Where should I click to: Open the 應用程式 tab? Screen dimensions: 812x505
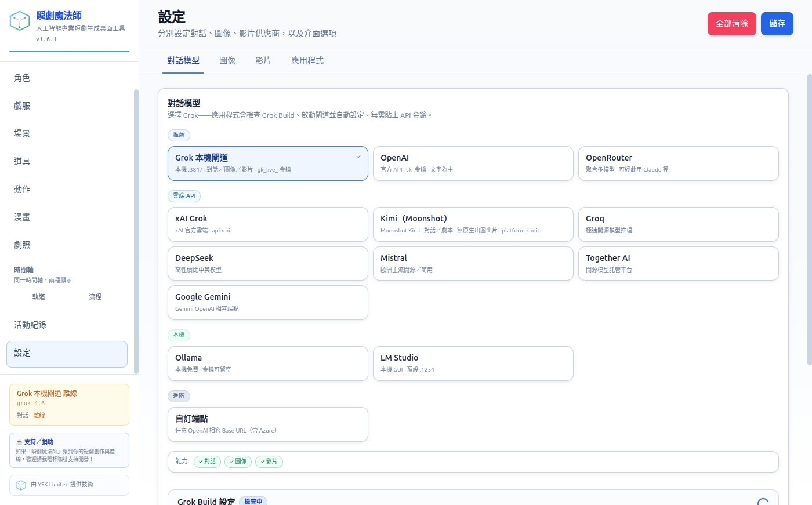[x=307, y=60]
